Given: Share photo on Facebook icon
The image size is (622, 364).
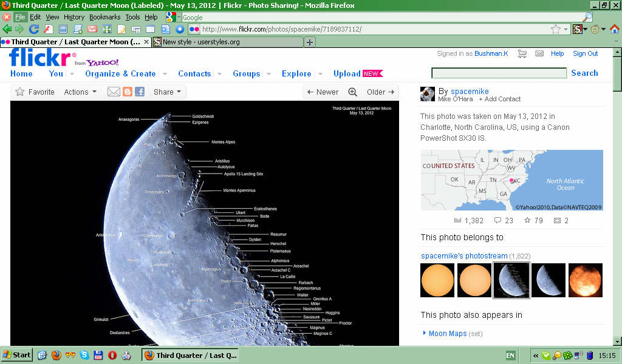Looking at the screenshot, I should click(140, 92).
